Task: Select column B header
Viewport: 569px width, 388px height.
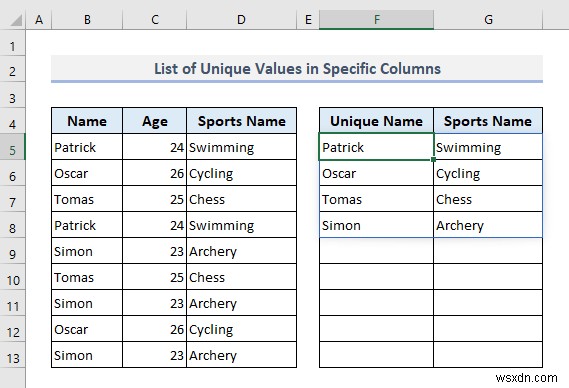Action: coord(87,20)
